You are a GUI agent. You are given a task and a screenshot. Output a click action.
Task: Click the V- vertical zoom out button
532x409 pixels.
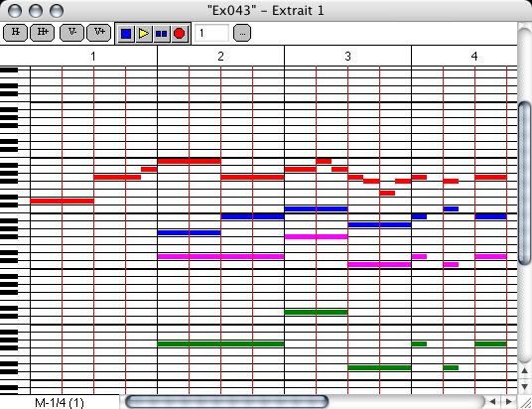pos(71,33)
